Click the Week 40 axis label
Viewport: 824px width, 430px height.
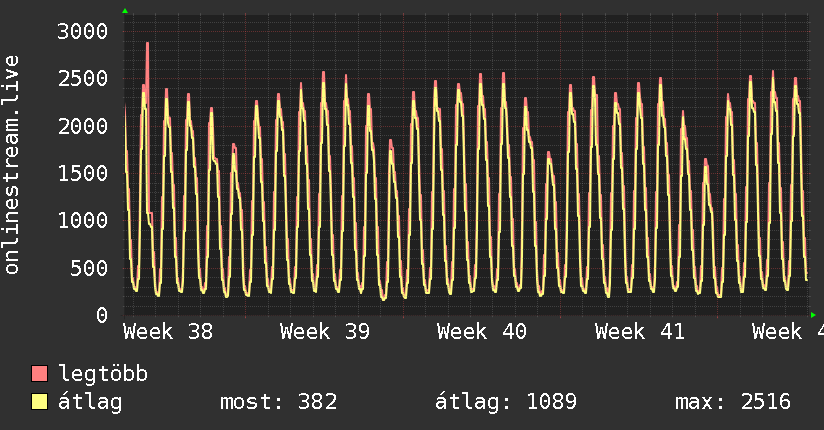tap(482, 332)
